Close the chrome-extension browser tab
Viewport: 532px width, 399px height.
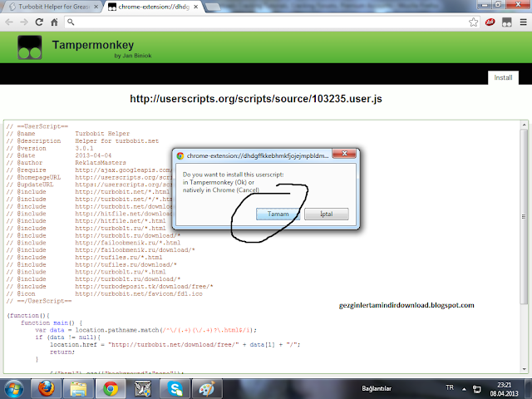click(196, 7)
